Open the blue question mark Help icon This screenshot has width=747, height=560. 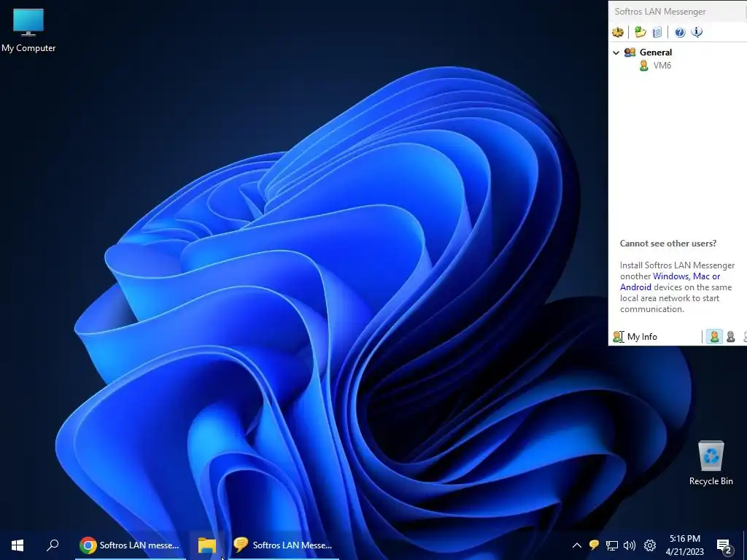click(x=680, y=32)
